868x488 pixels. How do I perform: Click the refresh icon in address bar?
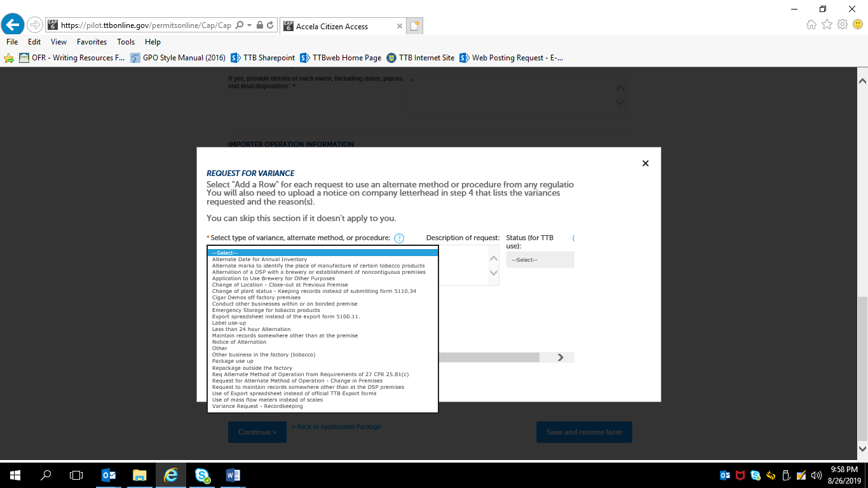pyautogui.click(x=270, y=25)
